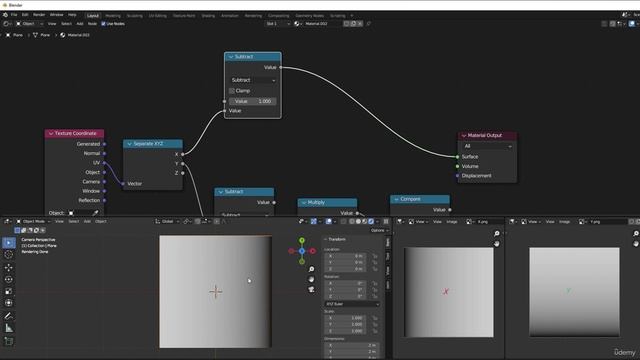Open the Global transform orientation dropdown
The height and width of the screenshot is (360, 640).
point(167,221)
